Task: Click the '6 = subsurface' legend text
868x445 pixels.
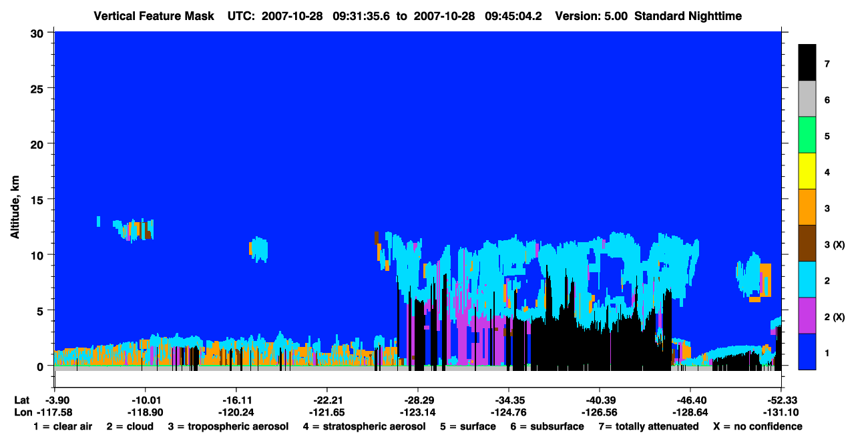Action: [547, 426]
